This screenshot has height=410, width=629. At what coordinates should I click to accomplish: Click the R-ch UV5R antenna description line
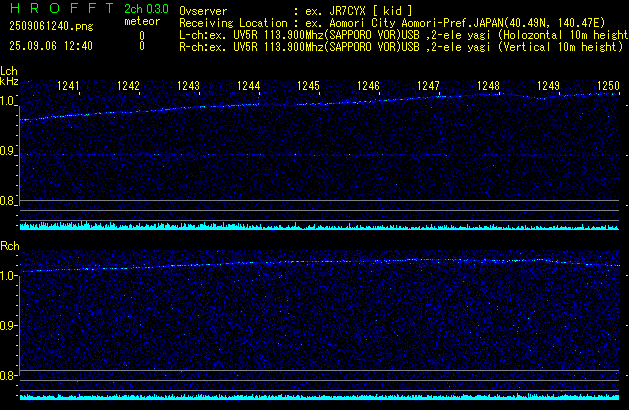(x=401, y=47)
